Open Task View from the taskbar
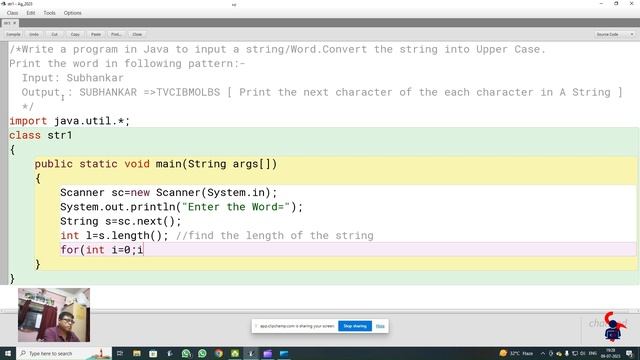Screen dimensions: 640x360 coord(120,353)
